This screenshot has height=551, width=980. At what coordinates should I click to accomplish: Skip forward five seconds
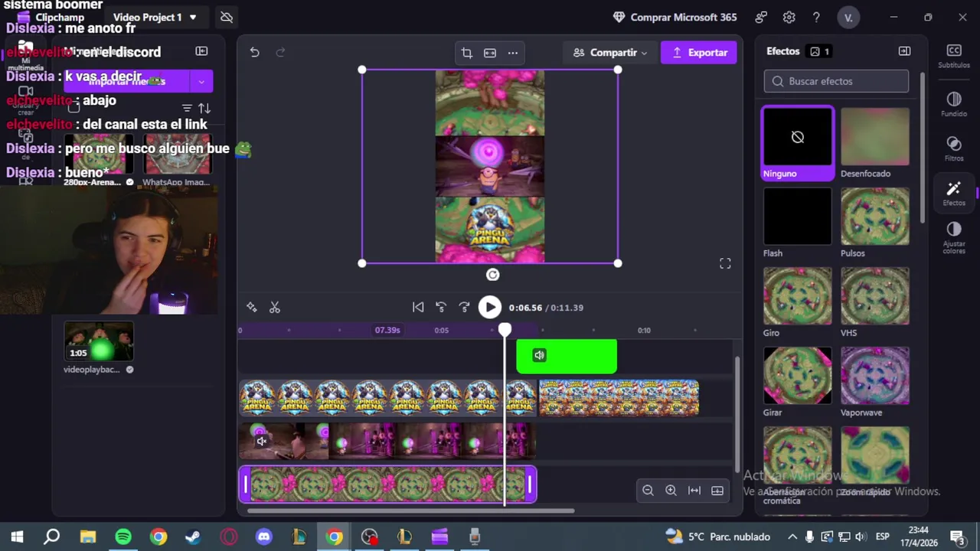coord(464,308)
